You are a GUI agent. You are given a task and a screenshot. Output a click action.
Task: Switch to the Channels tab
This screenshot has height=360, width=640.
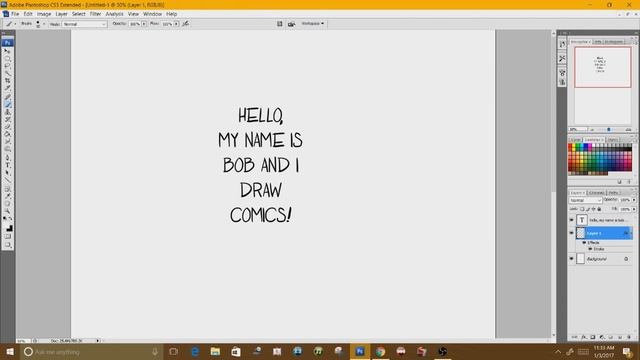click(596, 193)
